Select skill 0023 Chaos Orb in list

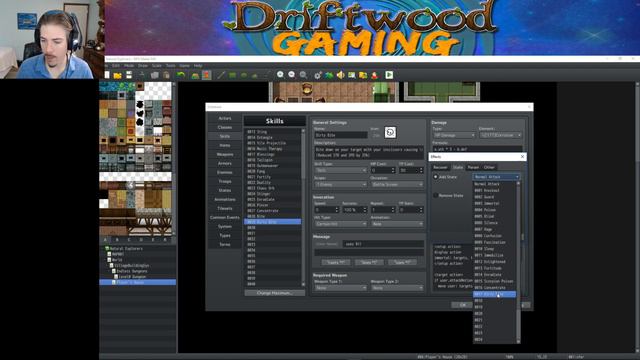(x=273, y=188)
